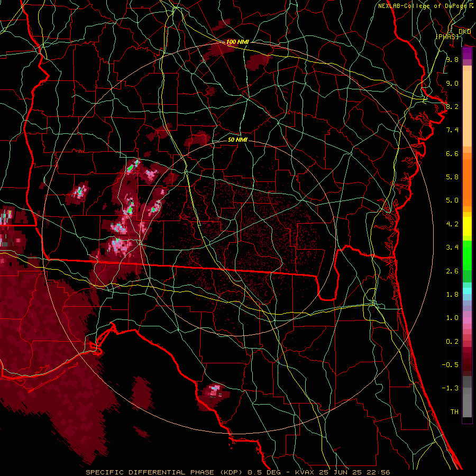Click the 9.8 scale value
This screenshot has height=476, width=476.
(452, 59)
